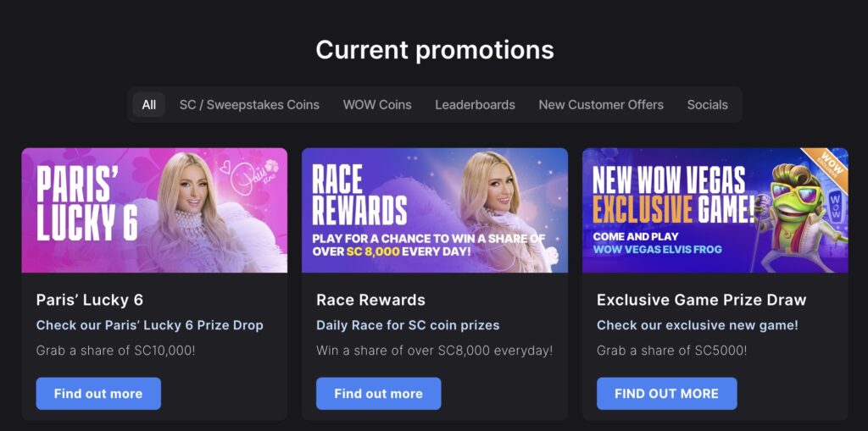Click the Race Rewards card title

[x=370, y=300]
